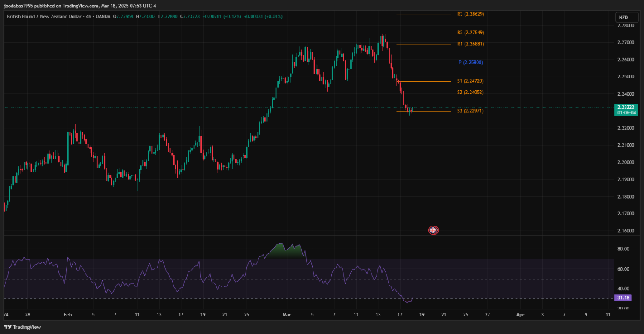Click the 80.00 level on the RSI scale
Viewport: 644px width, 334px height.
pyautogui.click(x=623, y=249)
